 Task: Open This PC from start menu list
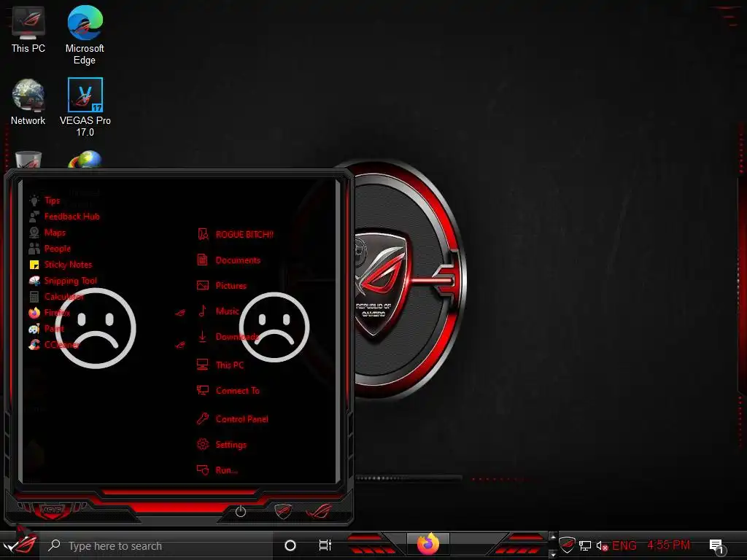[x=230, y=365]
